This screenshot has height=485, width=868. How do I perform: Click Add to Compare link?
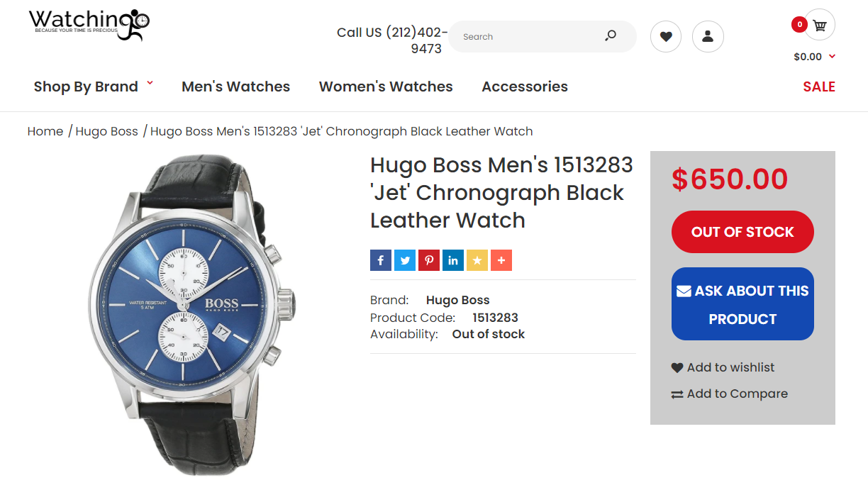730,394
